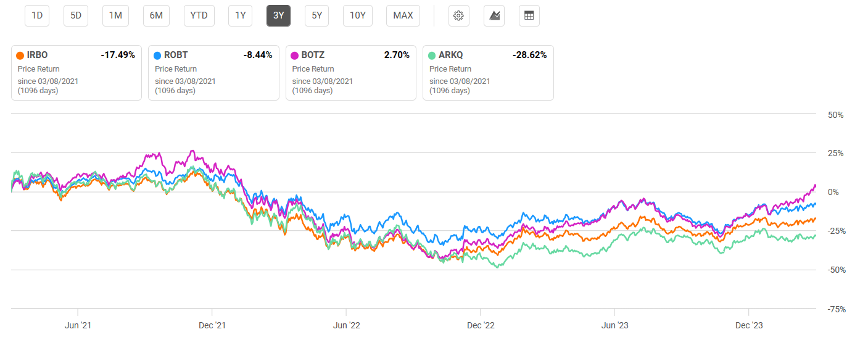Viewport: 868px width, 345px height.
Task: Select the 1D time range
Action: pyautogui.click(x=37, y=15)
